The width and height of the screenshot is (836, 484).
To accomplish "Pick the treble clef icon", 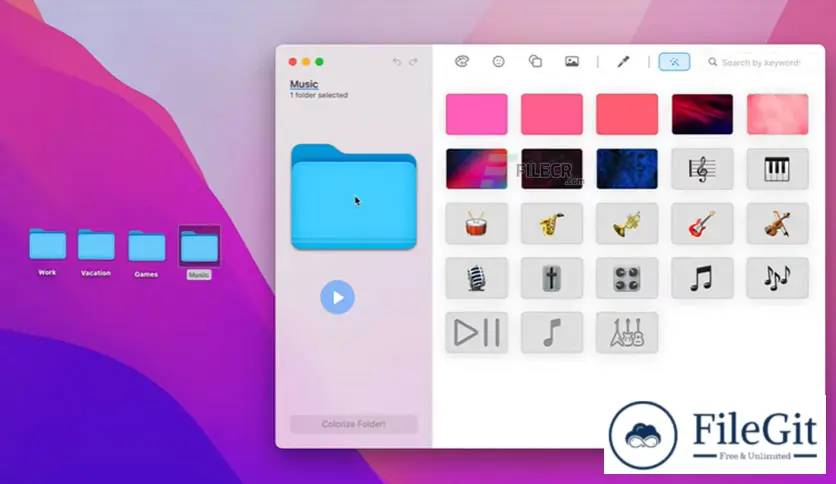I will pyautogui.click(x=702, y=169).
